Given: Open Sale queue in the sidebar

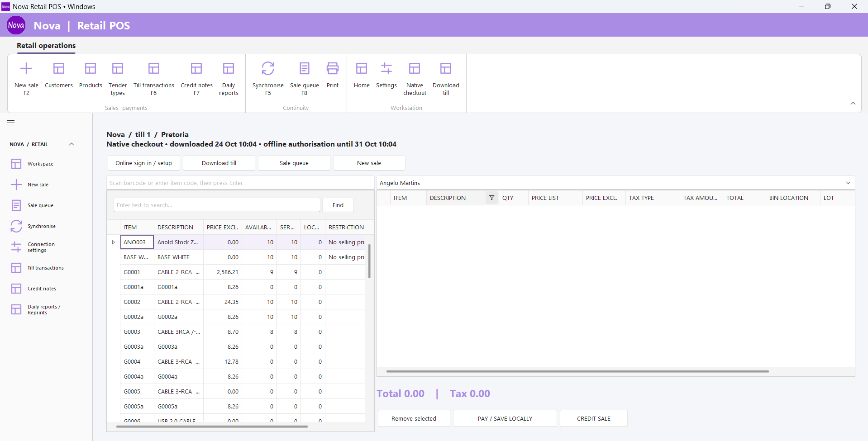Looking at the screenshot, I should tap(40, 205).
